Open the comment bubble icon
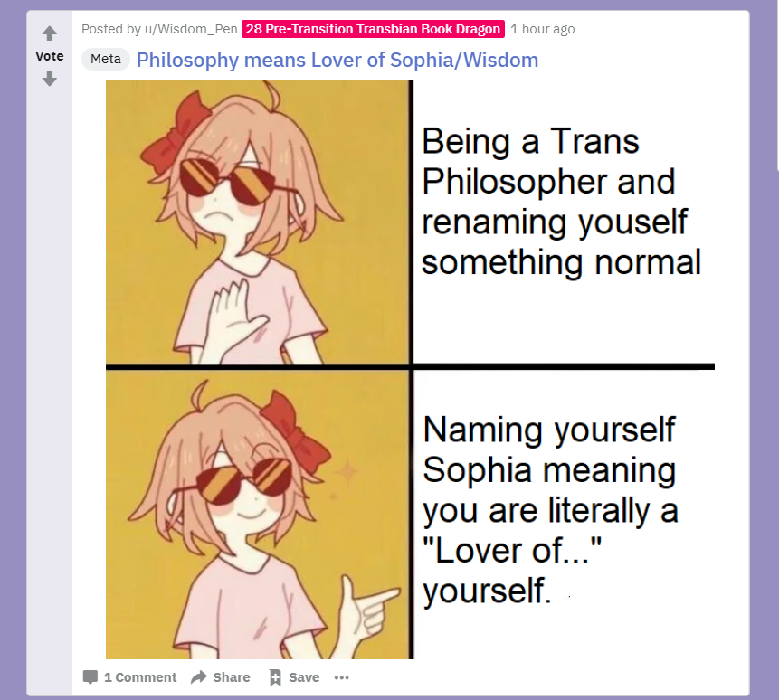 pos(90,677)
